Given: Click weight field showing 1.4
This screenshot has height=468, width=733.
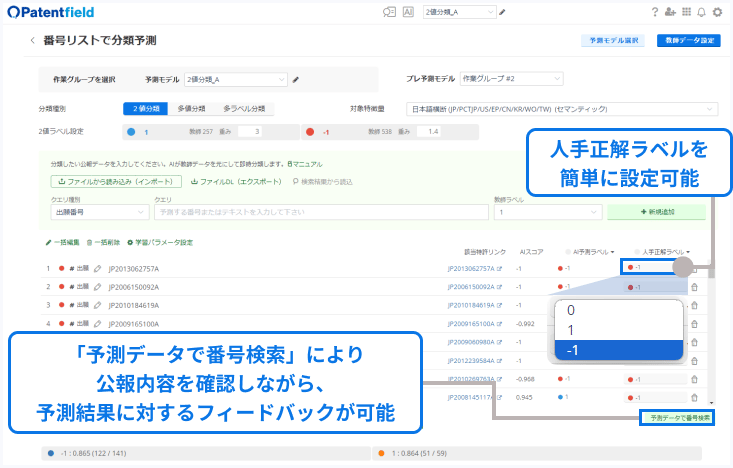Looking at the screenshot, I should (x=429, y=132).
